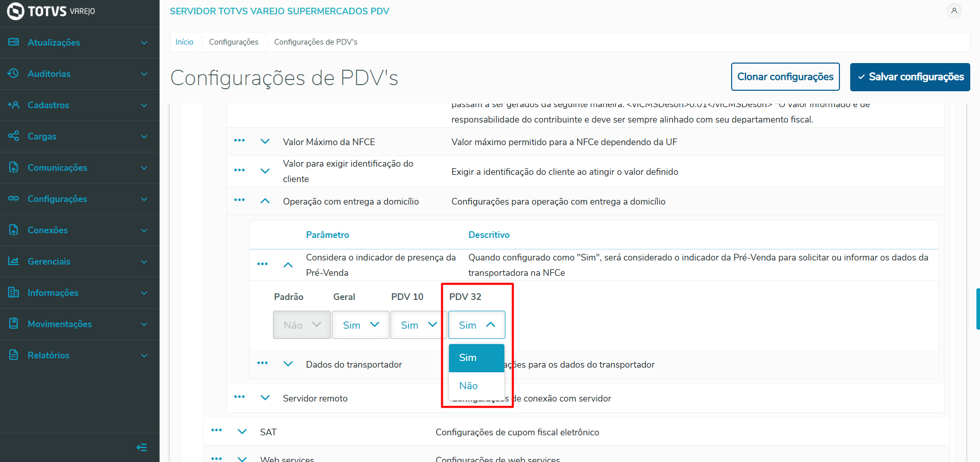Click the Descritivo column header
This screenshot has width=980, height=462.
tap(489, 235)
